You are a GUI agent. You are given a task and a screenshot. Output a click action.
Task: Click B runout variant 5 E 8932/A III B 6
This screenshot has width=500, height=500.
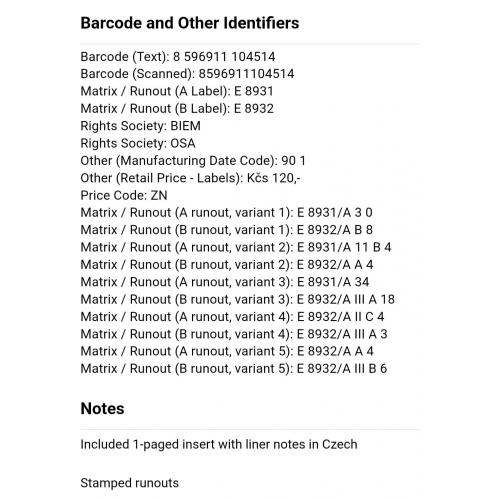pos(234,369)
